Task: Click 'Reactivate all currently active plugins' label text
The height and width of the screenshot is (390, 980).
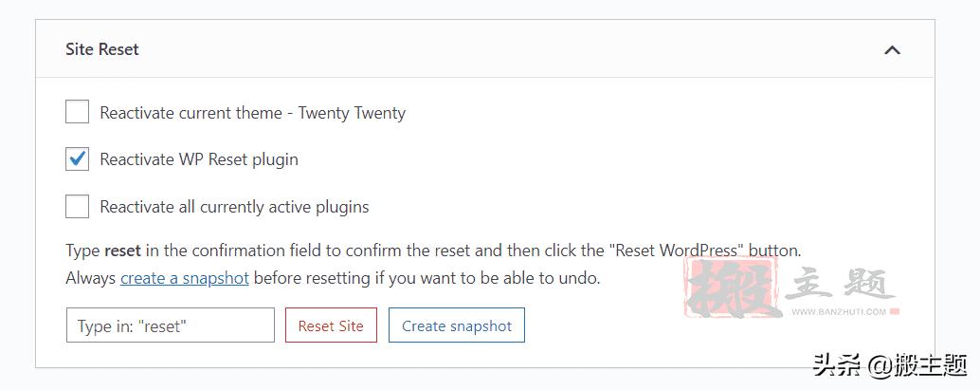Action: (234, 206)
